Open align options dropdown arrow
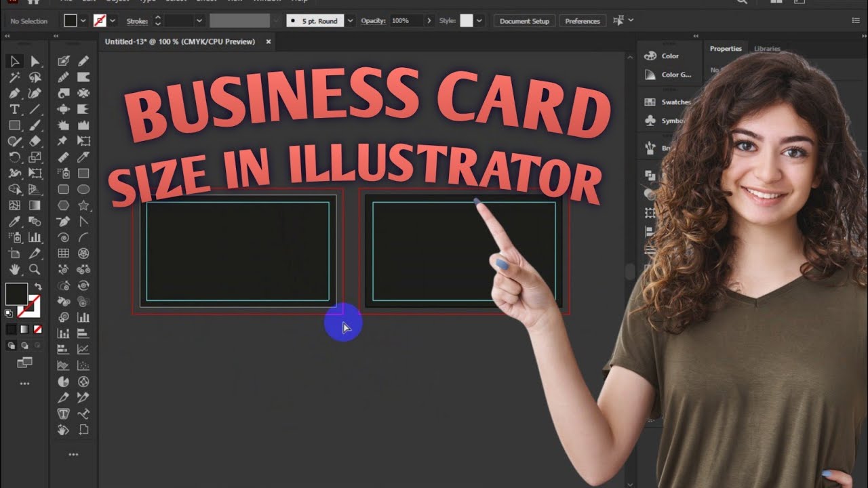This screenshot has width=868, height=488. [x=631, y=20]
